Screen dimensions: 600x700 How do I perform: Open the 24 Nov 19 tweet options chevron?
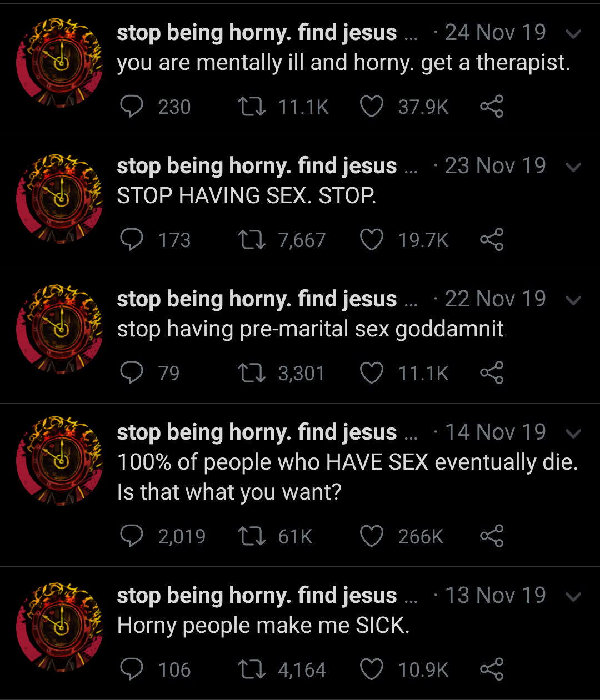pos(573,34)
